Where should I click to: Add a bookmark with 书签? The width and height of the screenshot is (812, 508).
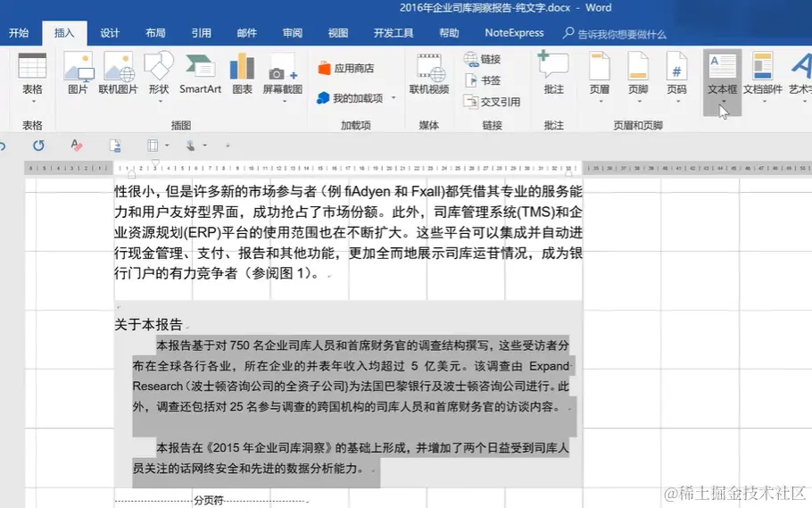click(x=482, y=80)
